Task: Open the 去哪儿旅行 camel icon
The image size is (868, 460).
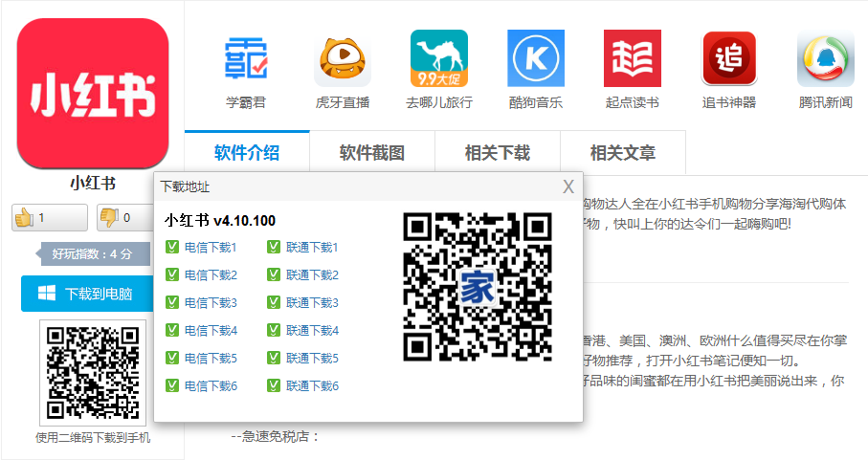Action: point(439,58)
